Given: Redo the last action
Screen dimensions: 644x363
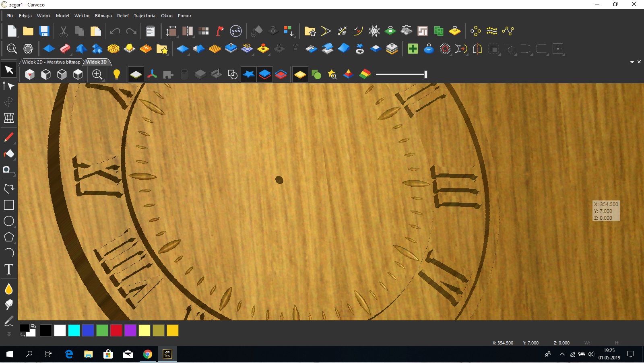Looking at the screenshot, I should coord(131,31).
